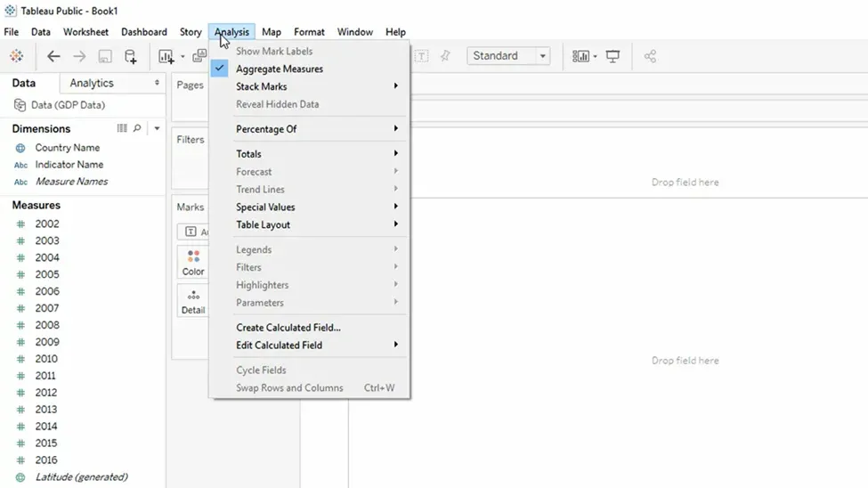Start Presentation Mode from the toolbar
868x488 pixels.
612,56
